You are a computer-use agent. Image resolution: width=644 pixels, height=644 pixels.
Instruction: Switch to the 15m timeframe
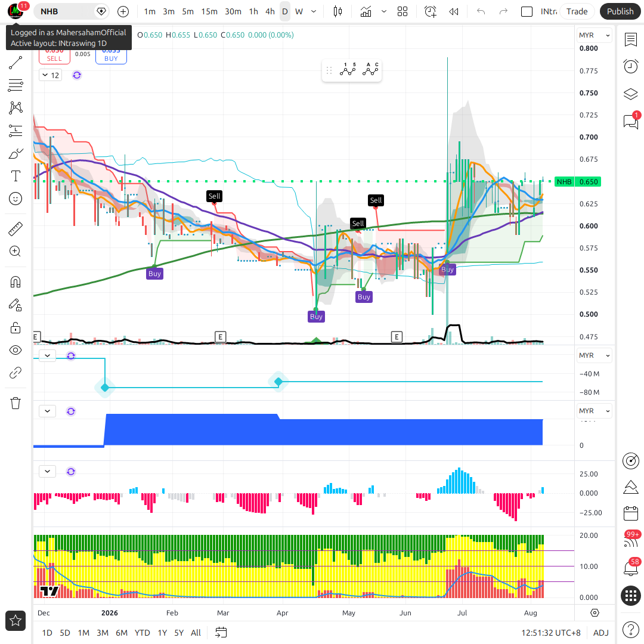[209, 11]
